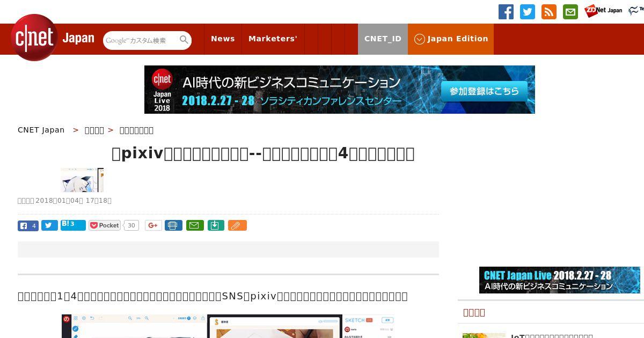Click the article thumbnail under the headline
Image resolution: width=644 pixels, height=338 pixels.
tap(82, 180)
